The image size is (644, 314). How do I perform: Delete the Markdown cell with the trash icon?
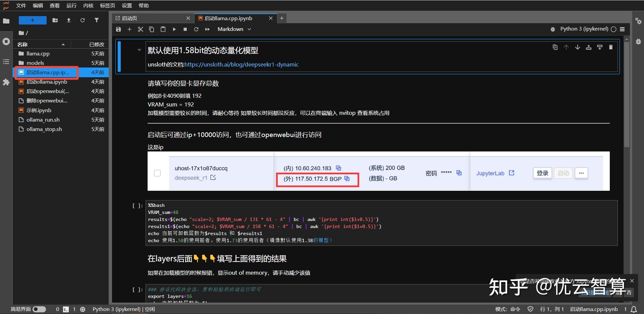610,47
